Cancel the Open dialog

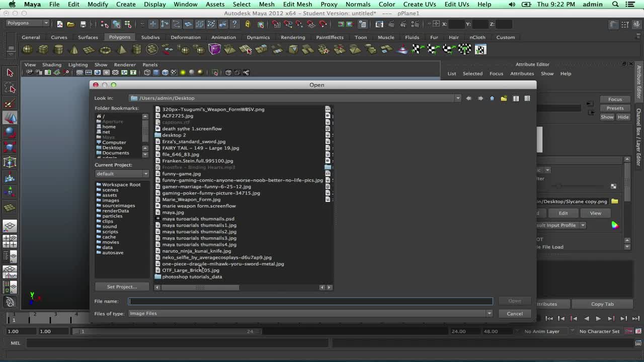515,314
